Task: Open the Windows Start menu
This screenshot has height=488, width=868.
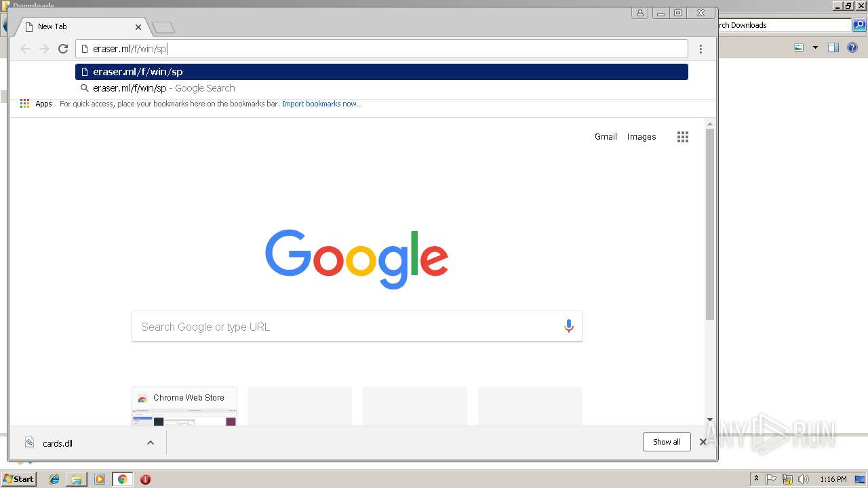Action: (x=18, y=479)
